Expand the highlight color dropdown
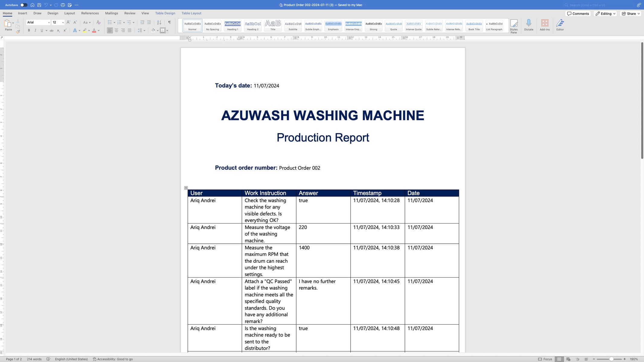Viewport: 644px width, 362px height. coord(89,30)
